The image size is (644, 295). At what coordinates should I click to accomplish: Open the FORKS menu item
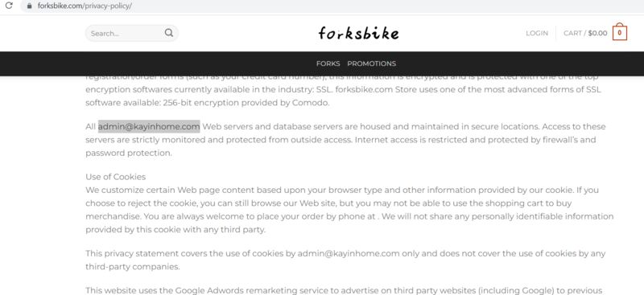click(328, 64)
